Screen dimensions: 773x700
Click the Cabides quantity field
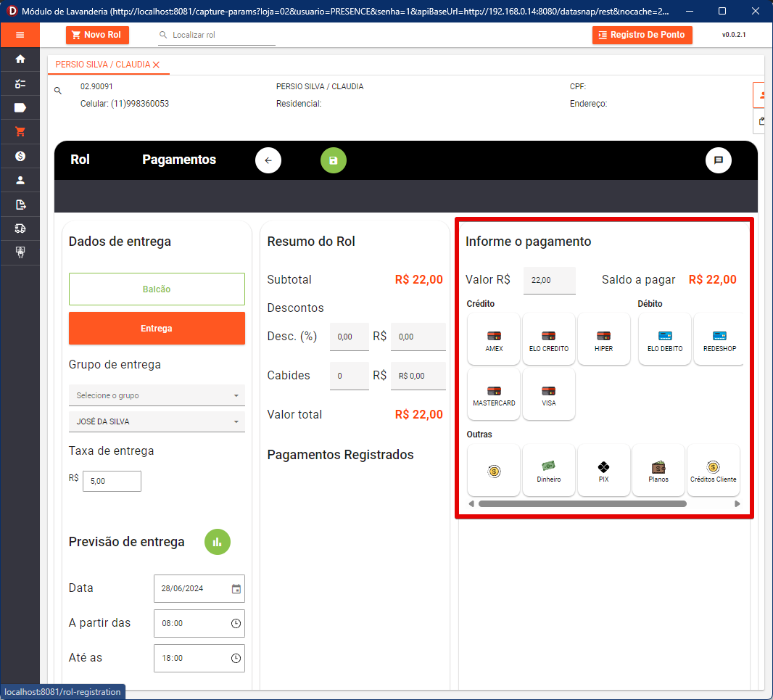(349, 376)
